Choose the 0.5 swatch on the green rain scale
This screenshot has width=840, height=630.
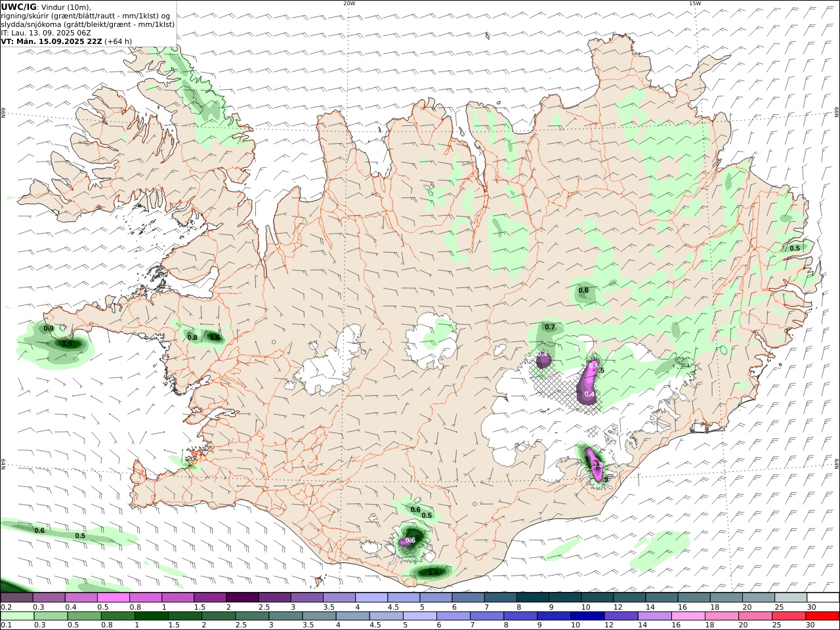coord(84,616)
